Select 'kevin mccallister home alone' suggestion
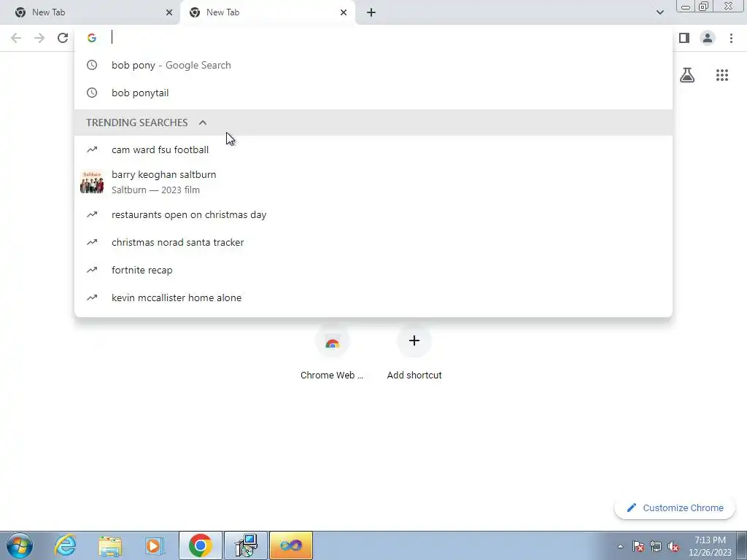Screen dimensions: 747x560 coord(373,297)
